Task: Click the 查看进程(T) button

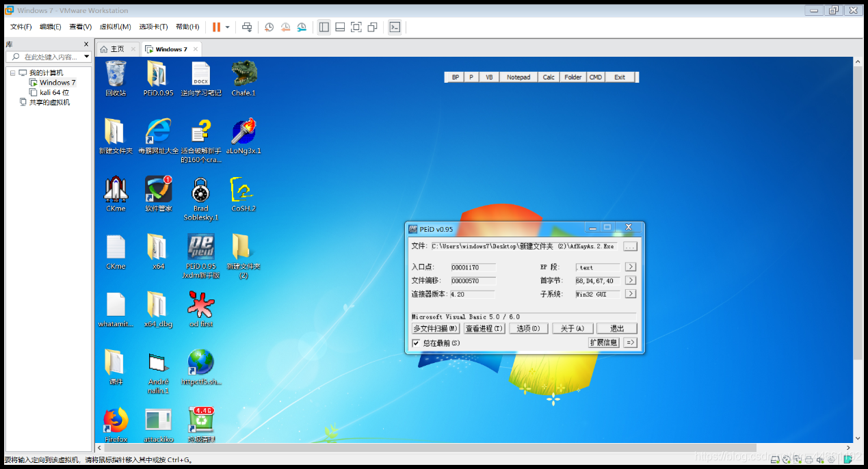Action: point(484,329)
